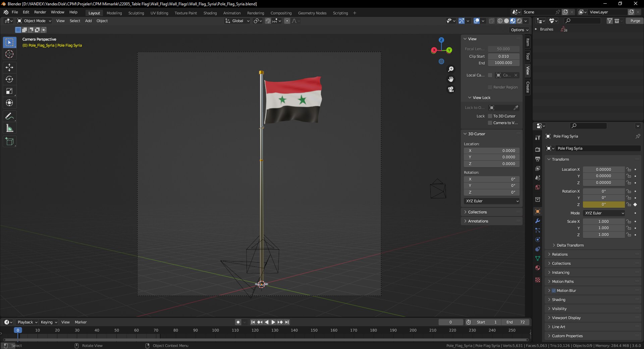The height and width of the screenshot is (349, 644).
Task: Switch to the Geometry Nodes workspace tab
Action: point(312,13)
